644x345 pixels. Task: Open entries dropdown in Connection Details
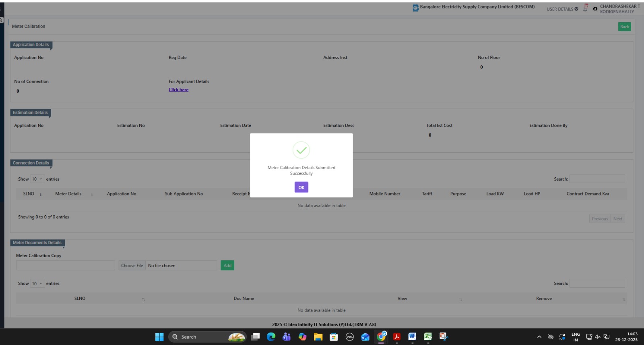[37, 179]
